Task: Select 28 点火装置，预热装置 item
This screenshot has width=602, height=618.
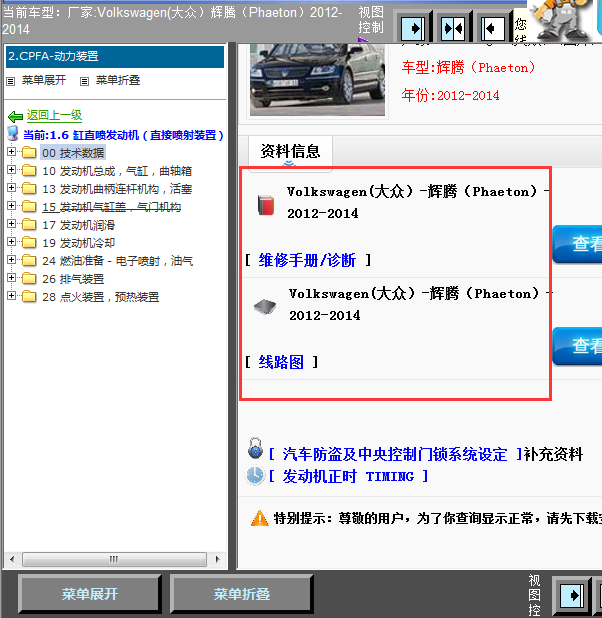Action: (x=101, y=297)
